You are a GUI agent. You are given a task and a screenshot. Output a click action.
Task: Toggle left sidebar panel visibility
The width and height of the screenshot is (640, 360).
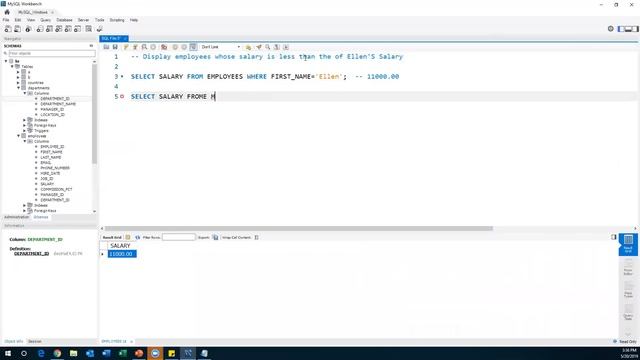(621, 29)
